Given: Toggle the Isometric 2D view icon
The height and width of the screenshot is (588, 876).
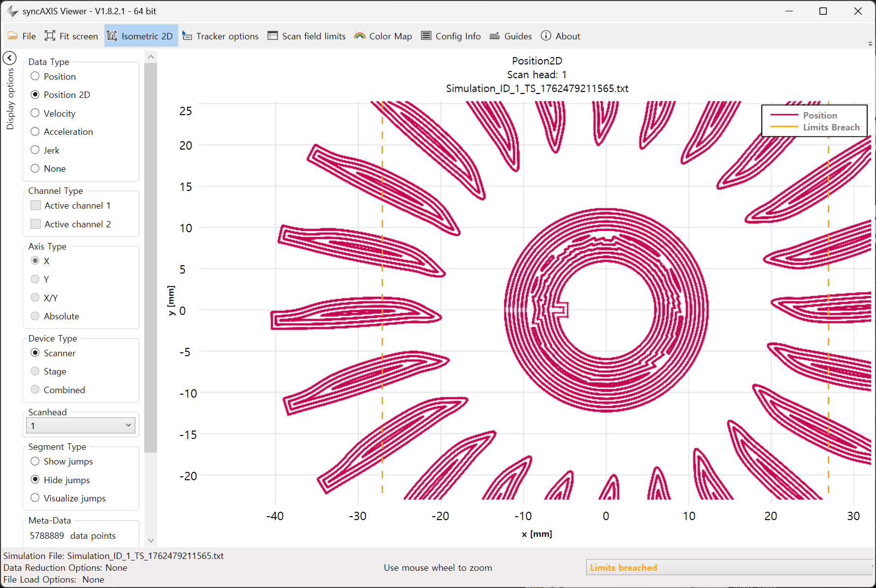Looking at the screenshot, I should 112,36.
